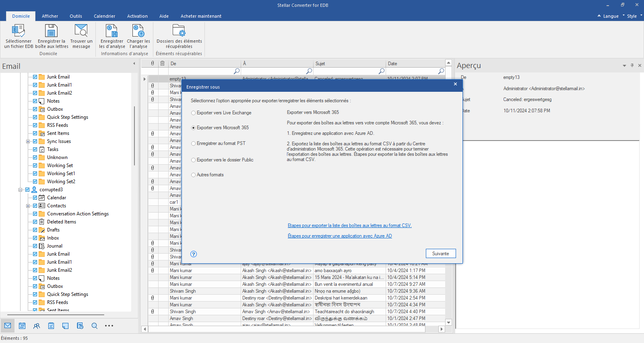Sort by the Sujet column header
644x343 pixels.
click(349, 63)
